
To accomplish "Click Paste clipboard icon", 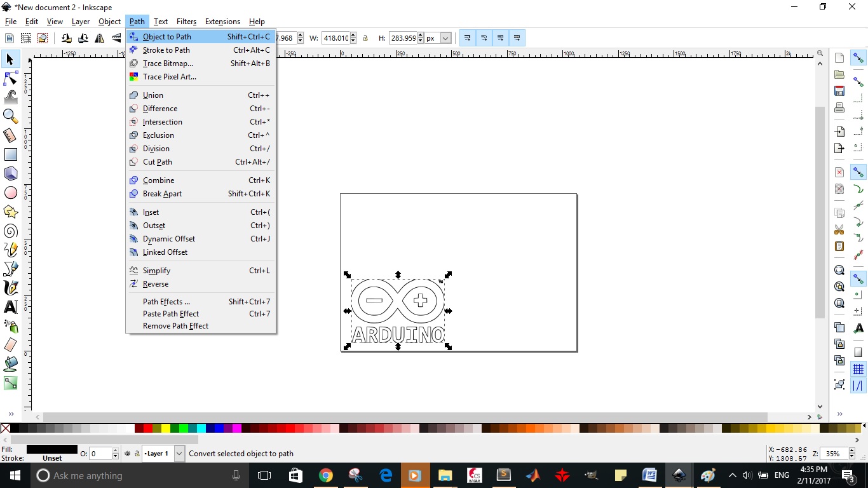I will tap(839, 246).
